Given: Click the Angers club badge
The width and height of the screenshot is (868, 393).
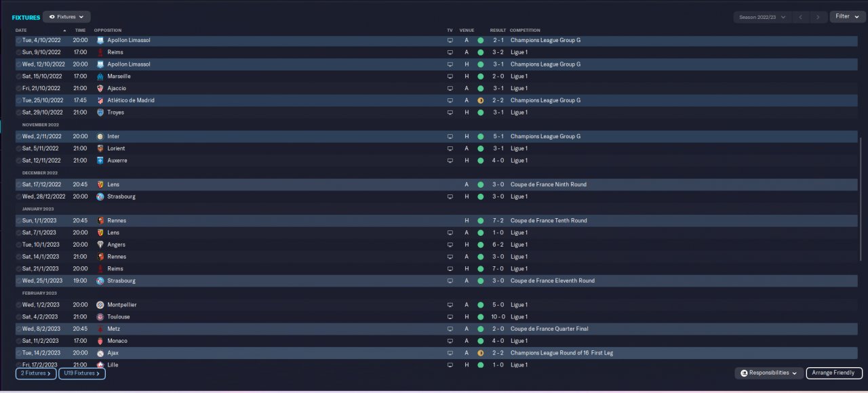Looking at the screenshot, I should [100, 245].
